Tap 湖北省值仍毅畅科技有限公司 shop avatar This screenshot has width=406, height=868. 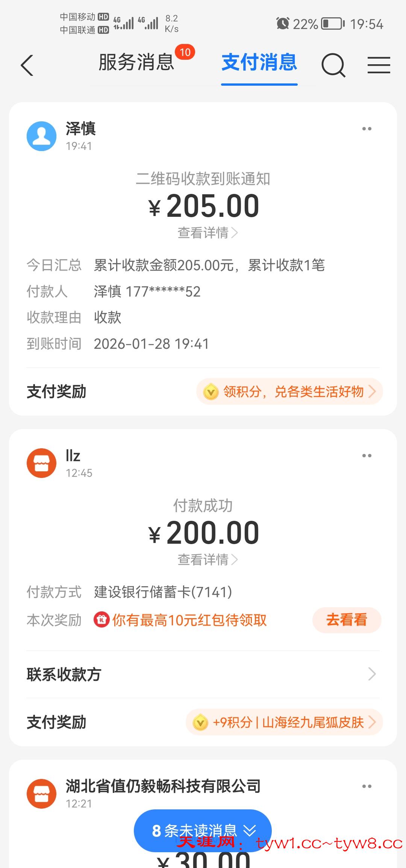[x=41, y=794]
